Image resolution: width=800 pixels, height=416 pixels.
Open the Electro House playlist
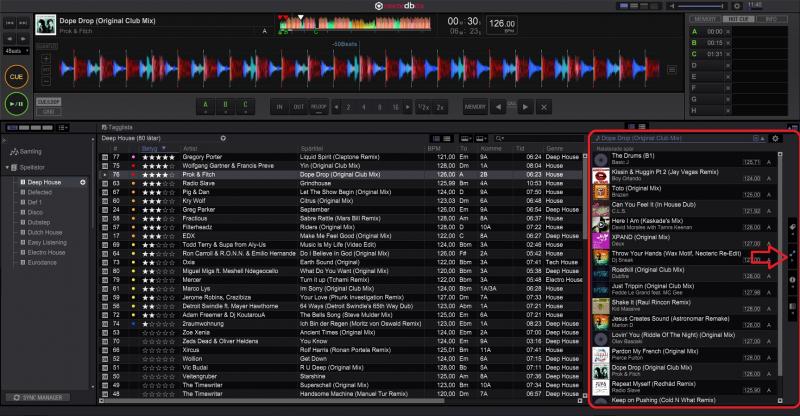46,253
